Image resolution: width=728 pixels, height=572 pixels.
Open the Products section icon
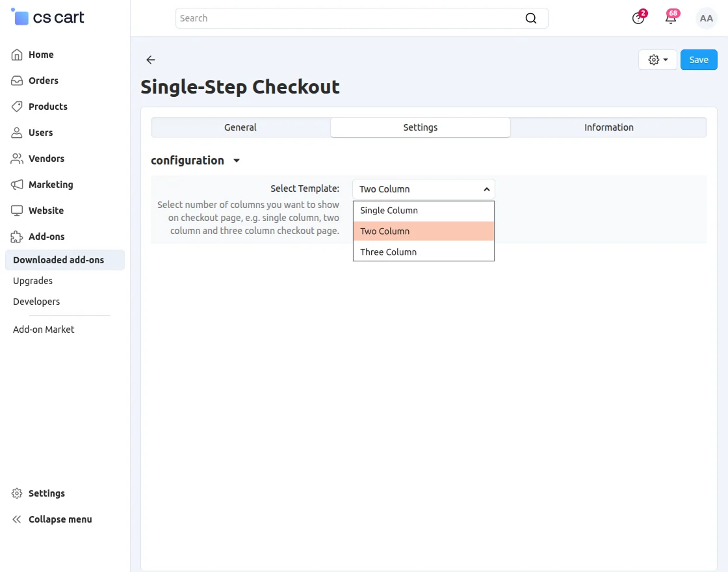point(17,107)
